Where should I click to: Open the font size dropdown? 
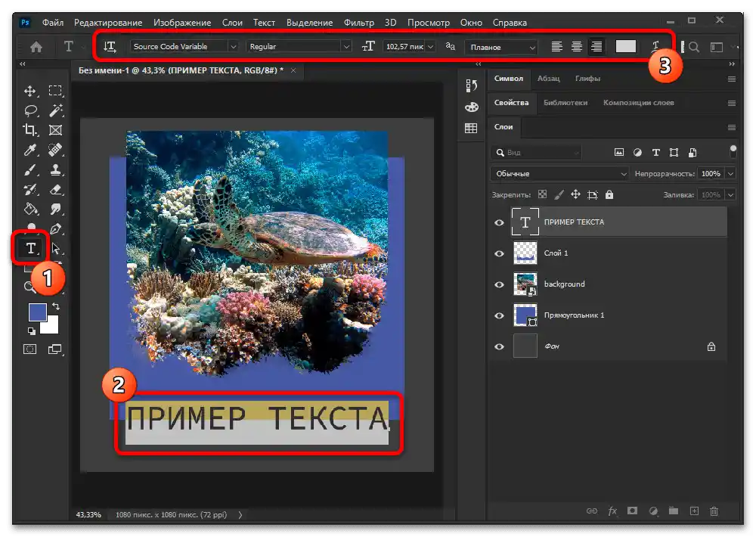click(x=431, y=47)
